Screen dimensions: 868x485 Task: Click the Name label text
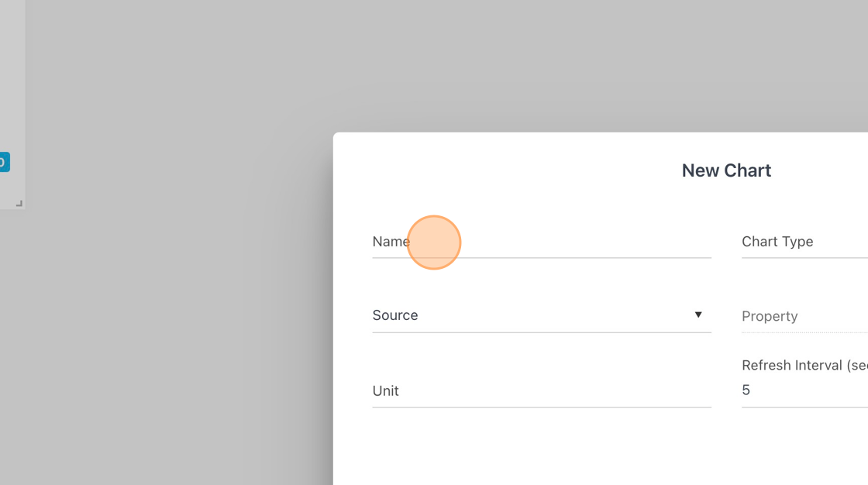[391, 242]
